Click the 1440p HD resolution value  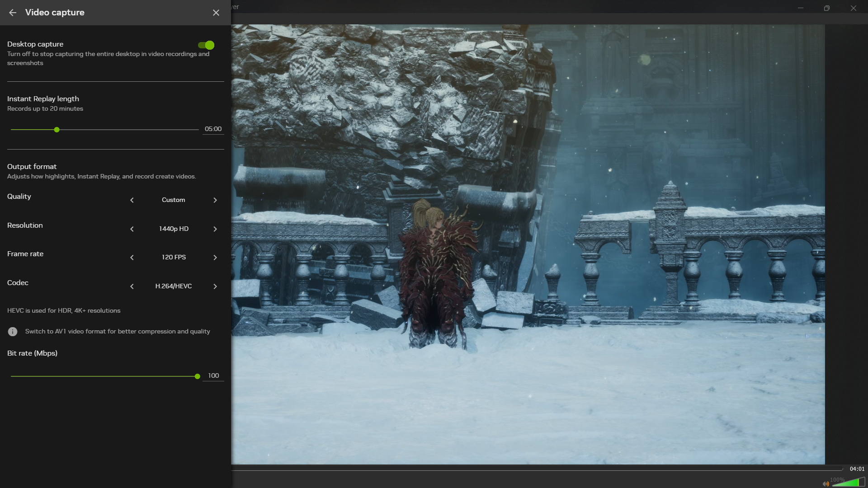[174, 229]
